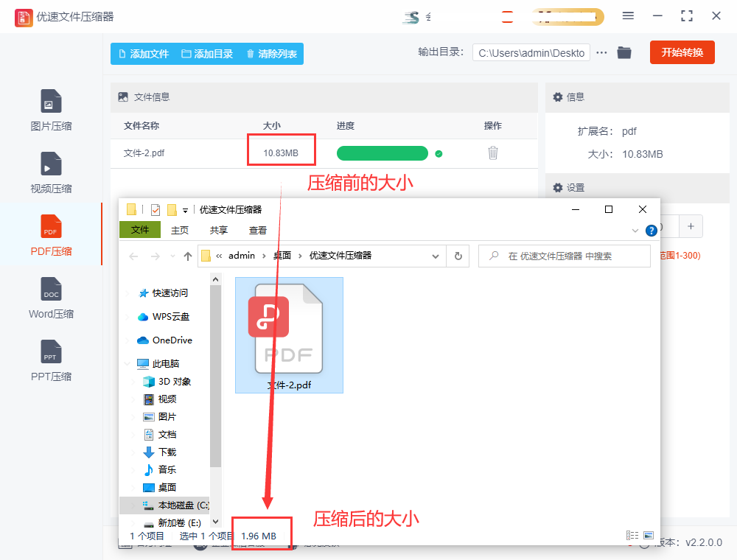Image resolution: width=737 pixels, height=560 pixels.
Task: Click the 开始转换 button
Action: point(682,52)
